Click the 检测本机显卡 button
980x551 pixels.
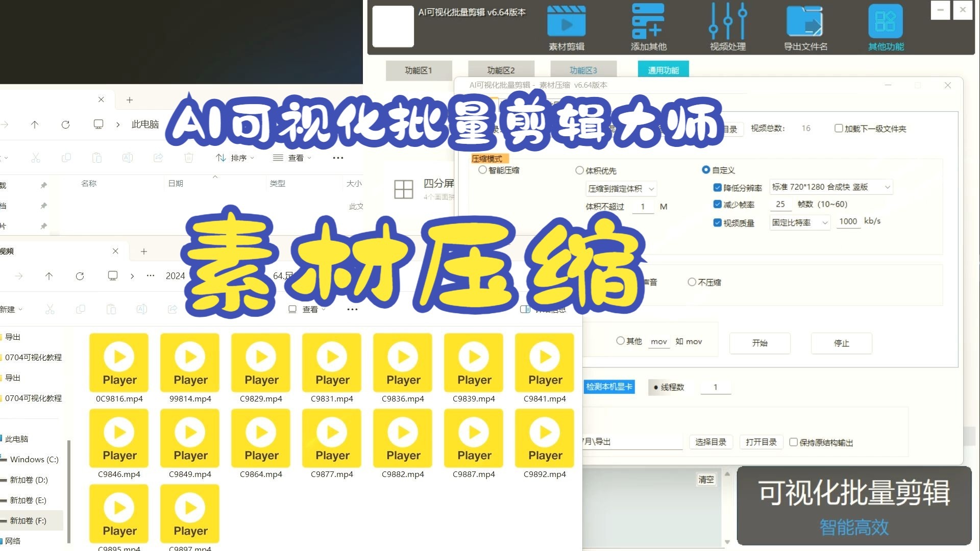pos(609,387)
